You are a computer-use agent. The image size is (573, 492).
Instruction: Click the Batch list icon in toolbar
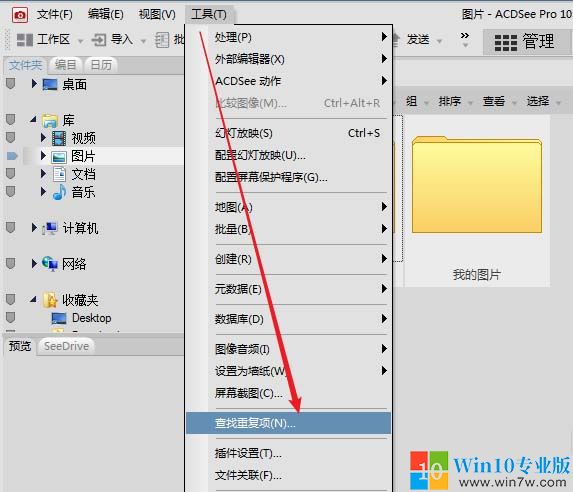point(162,39)
